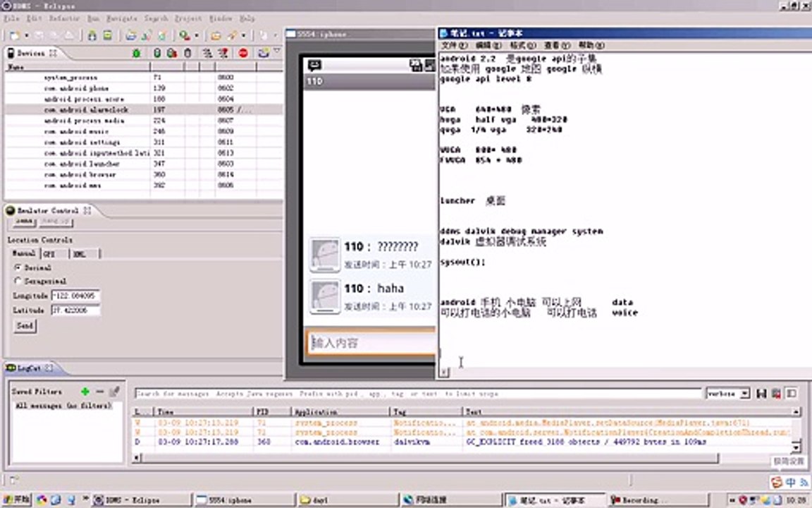The width and height of the screenshot is (812, 508).
Task: Select the Emulator Control view tab
Action: click(48, 210)
